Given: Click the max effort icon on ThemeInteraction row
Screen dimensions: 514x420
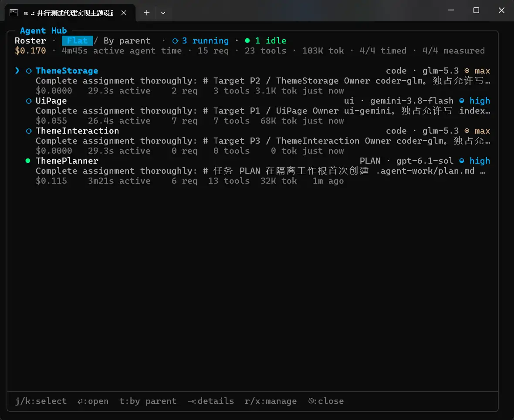Looking at the screenshot, I should tap(467, 131).
